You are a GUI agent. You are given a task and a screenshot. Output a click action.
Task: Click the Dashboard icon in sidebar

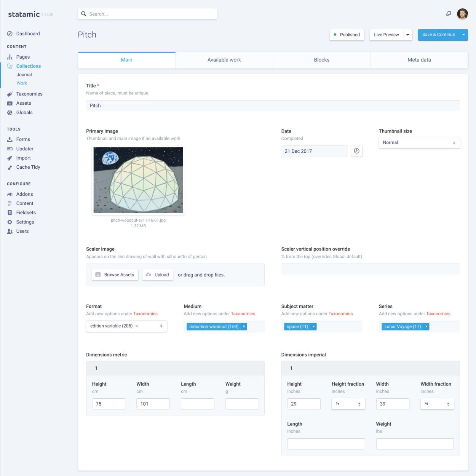coord(10,34)
